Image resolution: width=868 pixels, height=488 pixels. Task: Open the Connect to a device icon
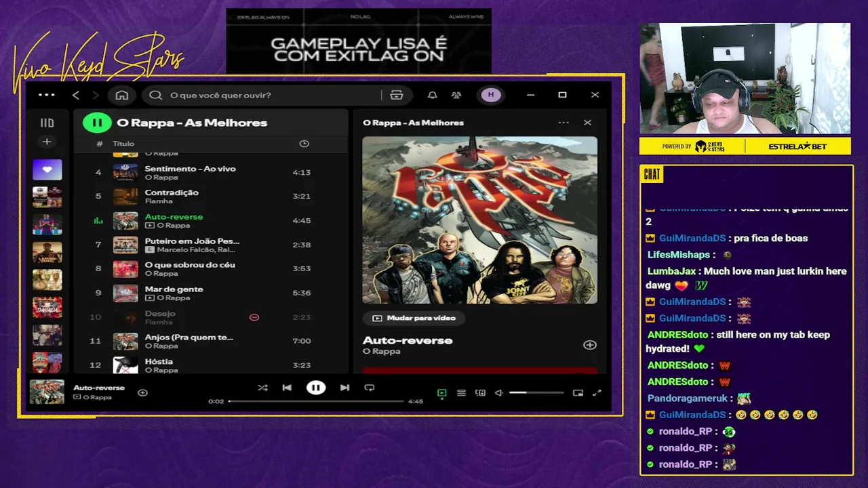(480, 393)
